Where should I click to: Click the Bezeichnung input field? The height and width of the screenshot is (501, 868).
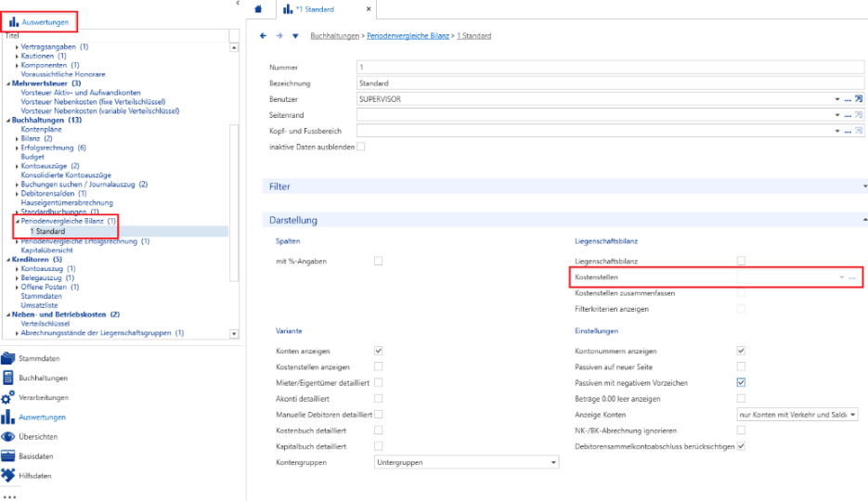[610, 83]
